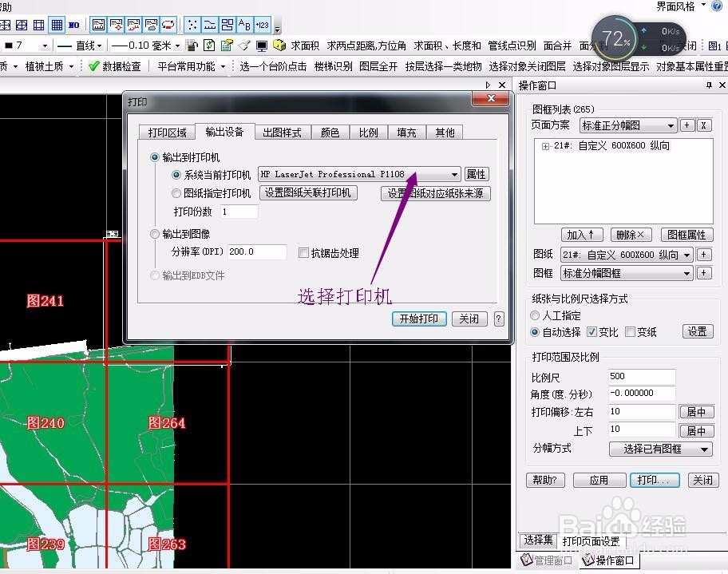The height and width of the screenshot is (574, 728).
Task: Click the padlock layer lock icon
Action: tap(192, 46)
